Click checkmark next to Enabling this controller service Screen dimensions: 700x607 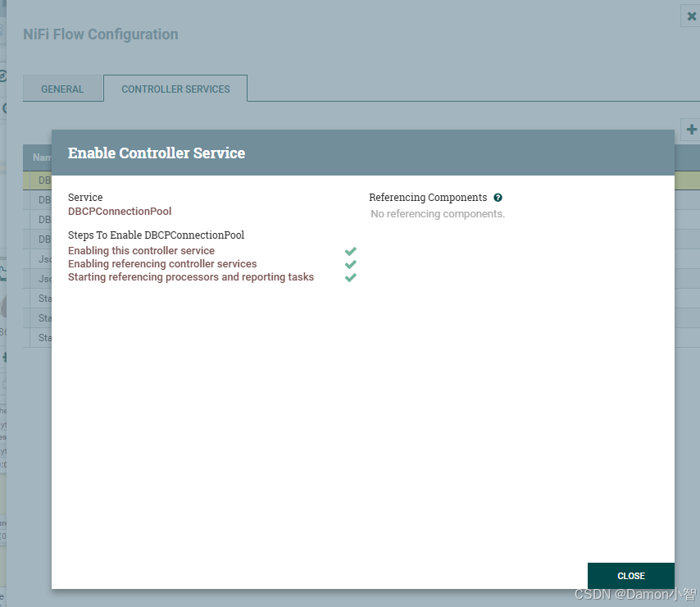[x=351, y=251]
